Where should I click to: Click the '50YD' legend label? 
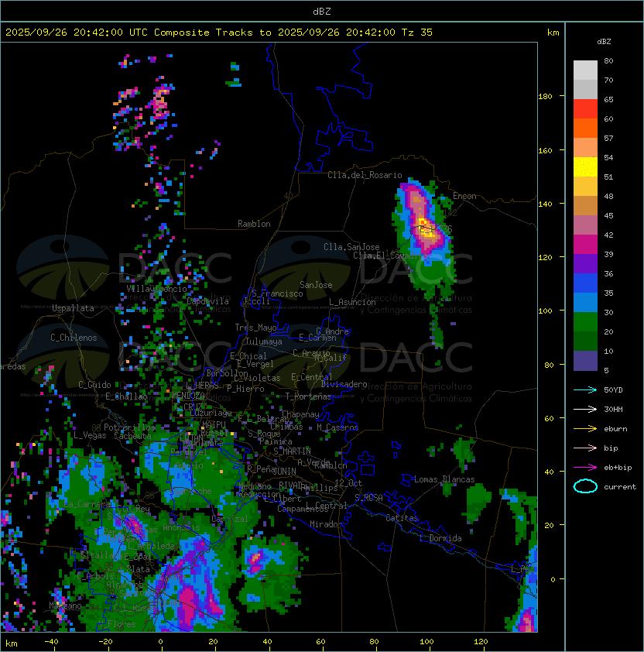613,389
